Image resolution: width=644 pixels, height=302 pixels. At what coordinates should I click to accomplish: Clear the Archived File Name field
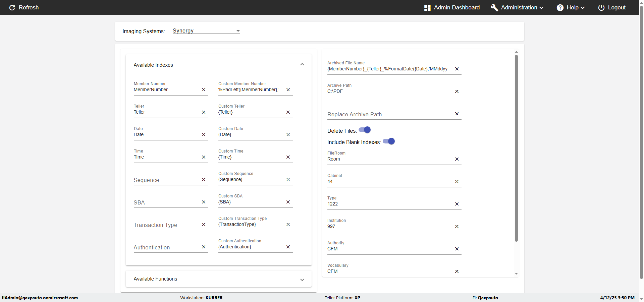click(457, 69)
